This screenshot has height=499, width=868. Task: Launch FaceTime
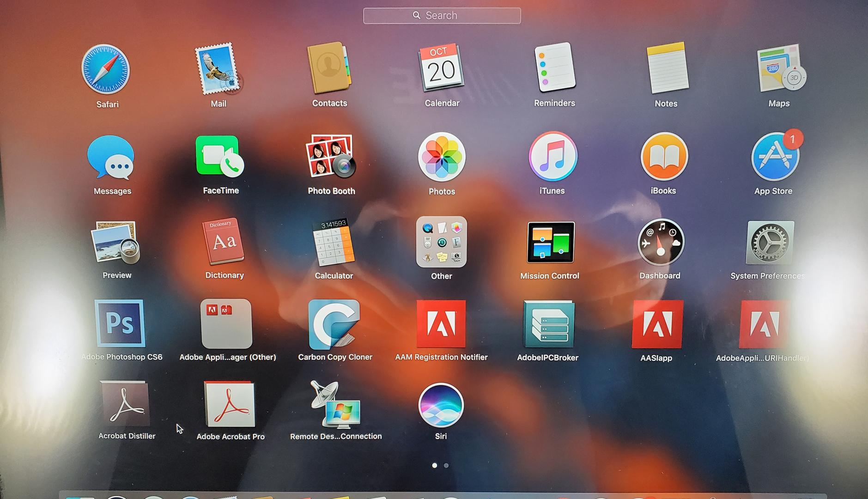[219, 156]
